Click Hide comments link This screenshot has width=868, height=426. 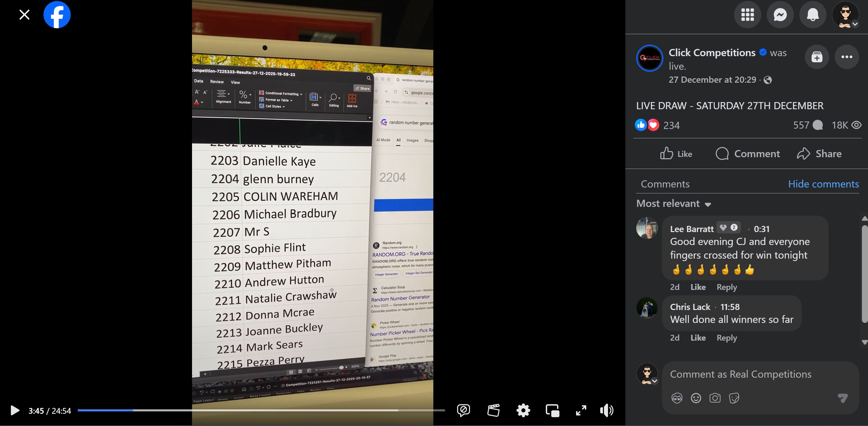pos(823,184)
